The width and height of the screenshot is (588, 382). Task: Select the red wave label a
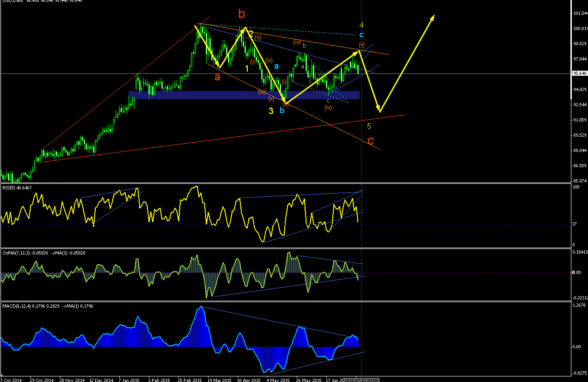[217, 77]
